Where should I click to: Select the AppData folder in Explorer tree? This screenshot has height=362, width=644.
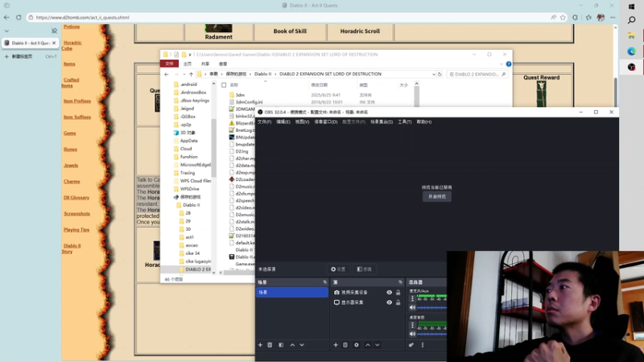click(188, 141)
